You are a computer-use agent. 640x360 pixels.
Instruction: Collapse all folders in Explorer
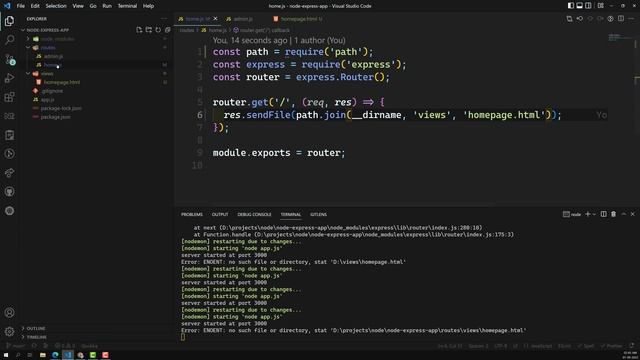click(x=167, y=30)
